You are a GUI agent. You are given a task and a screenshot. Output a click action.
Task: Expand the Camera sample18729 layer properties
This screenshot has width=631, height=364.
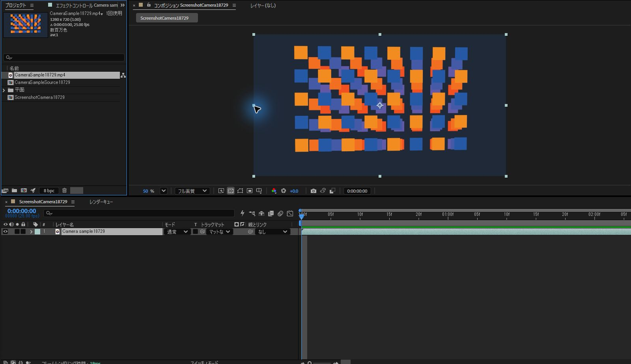31,232
